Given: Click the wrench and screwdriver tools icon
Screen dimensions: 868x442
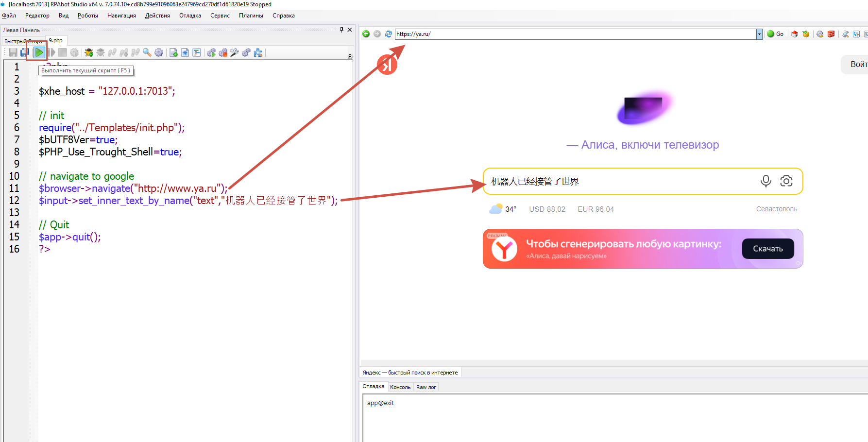Looking at the screenshot, I should pos(235,52).
